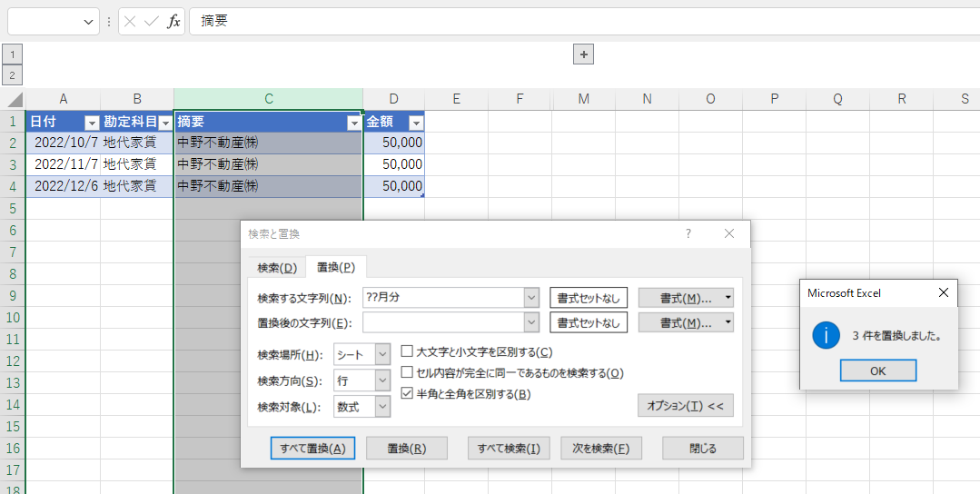Uncheck 半角と全角を区別する checkbox
Viewport: 980px width, 494px height.
point(408,394)
